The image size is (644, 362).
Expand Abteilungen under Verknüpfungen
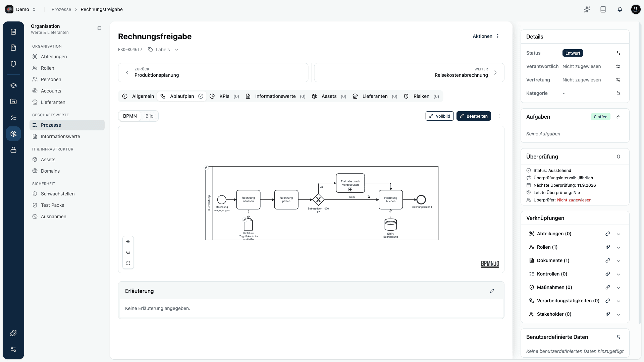619,234
